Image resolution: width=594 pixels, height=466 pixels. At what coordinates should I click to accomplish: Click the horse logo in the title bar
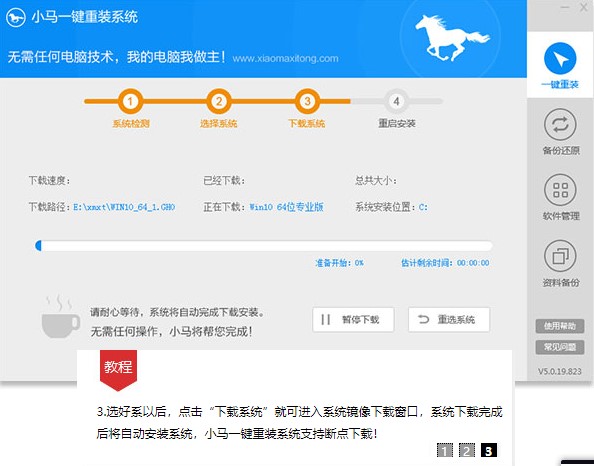point(16,17)
